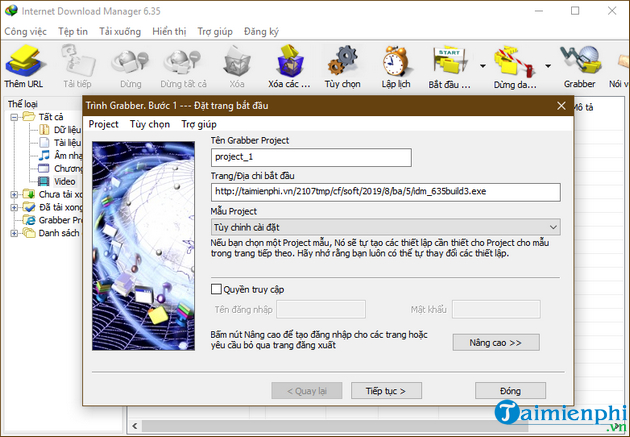The image size is (630, 437).
Task: Select the Tài liệu category
Action: 67,143
